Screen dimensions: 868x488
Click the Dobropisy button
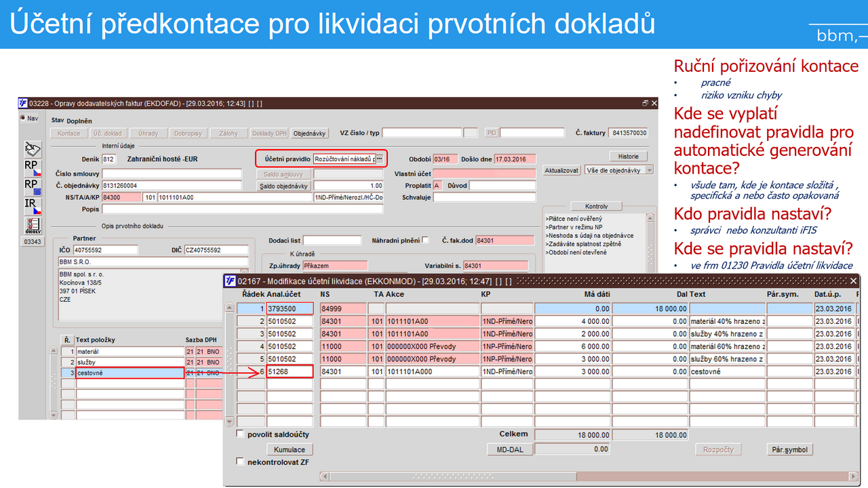[187, 134]
